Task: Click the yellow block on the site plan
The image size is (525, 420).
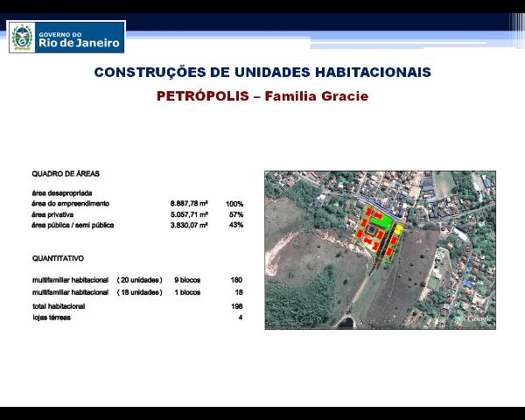Action: [397, 231]
